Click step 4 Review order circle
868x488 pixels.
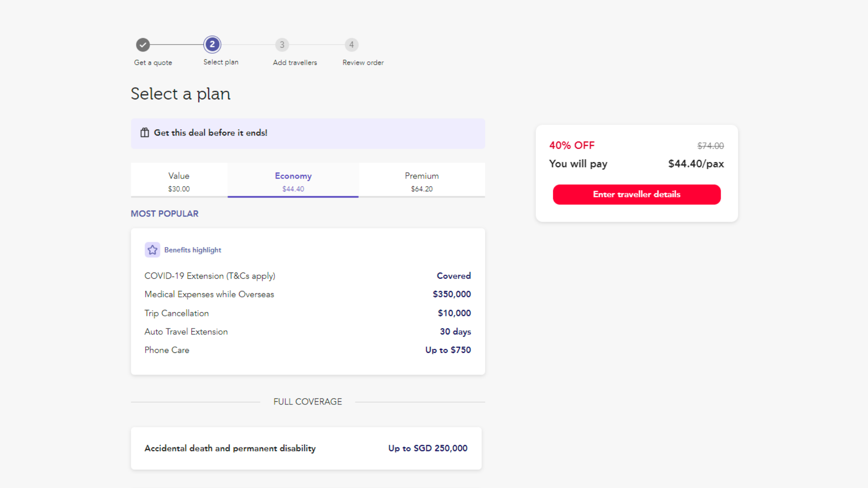(x=351, y=45)
